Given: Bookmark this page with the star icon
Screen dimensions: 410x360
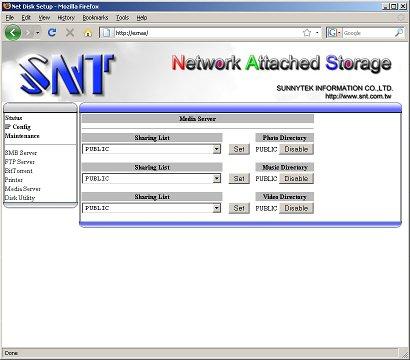Looking at the screenshot, I should coord(307,33).
